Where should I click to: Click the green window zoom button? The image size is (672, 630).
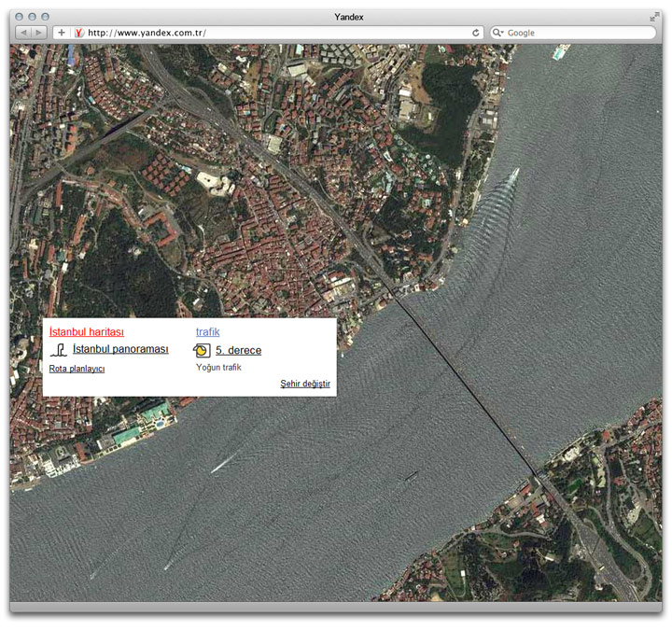pos(45,17)
